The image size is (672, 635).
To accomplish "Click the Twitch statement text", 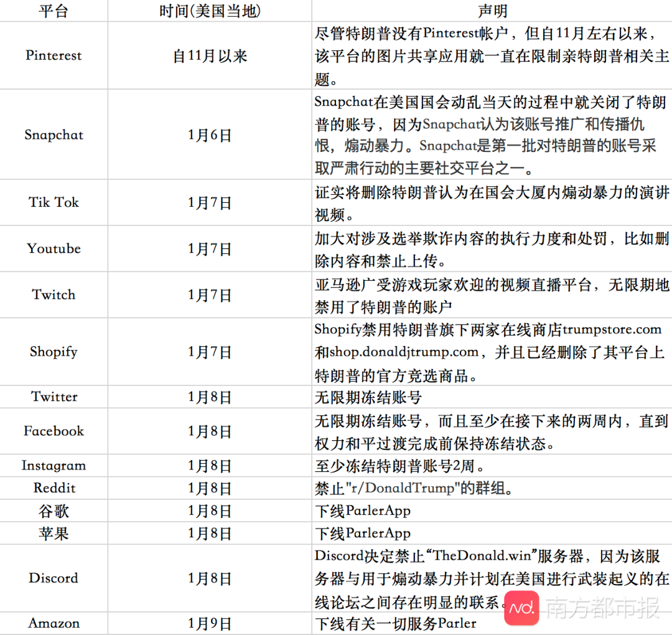I will tap(492, 296).
